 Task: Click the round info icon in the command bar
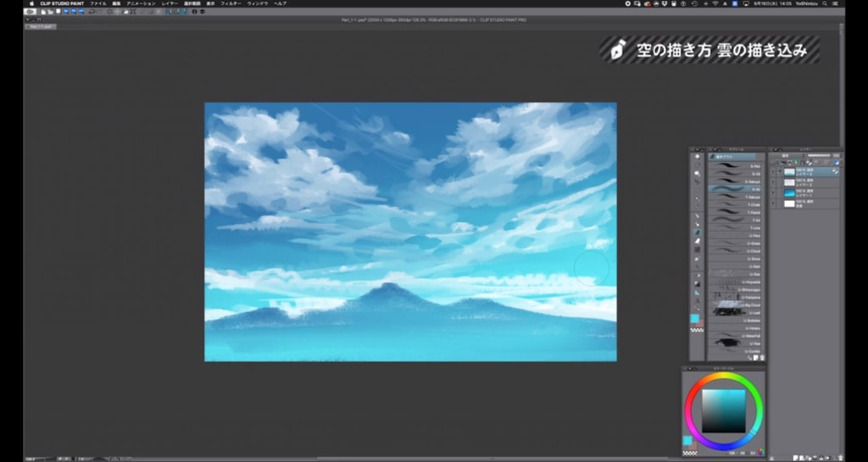tap(194, 12)
